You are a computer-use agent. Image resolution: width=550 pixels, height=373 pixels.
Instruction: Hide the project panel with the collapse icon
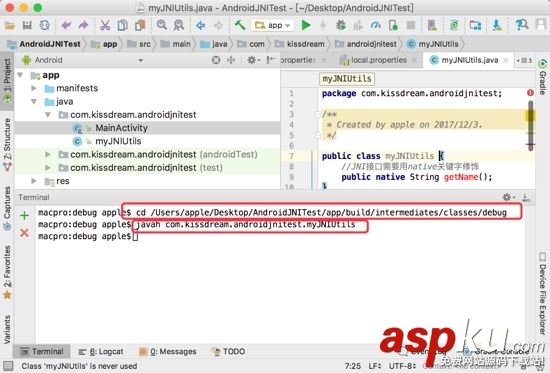click(270, 60)
